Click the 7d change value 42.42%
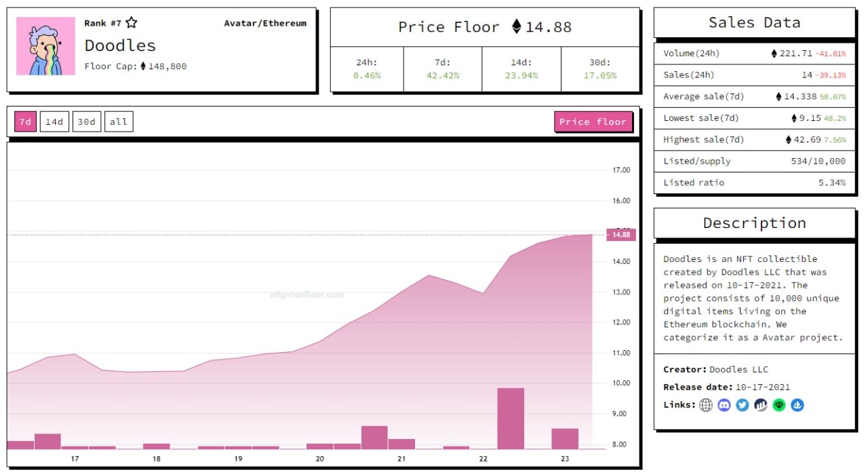Viewport: 868px width, 473px height. tap(443, 76)
